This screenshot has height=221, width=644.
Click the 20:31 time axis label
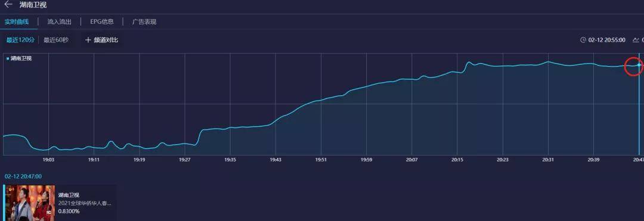point(548,160)
